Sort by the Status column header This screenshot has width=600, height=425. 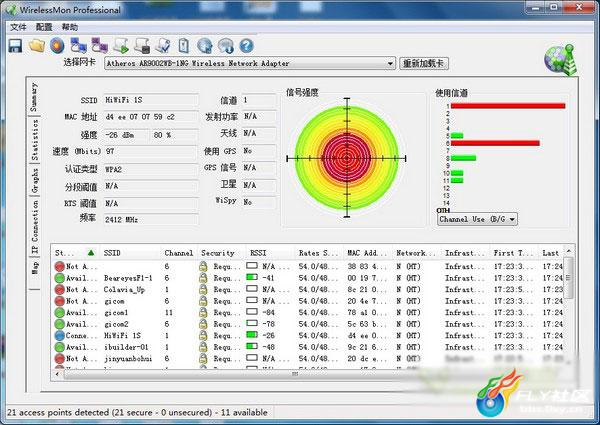[x=75, y=253]
